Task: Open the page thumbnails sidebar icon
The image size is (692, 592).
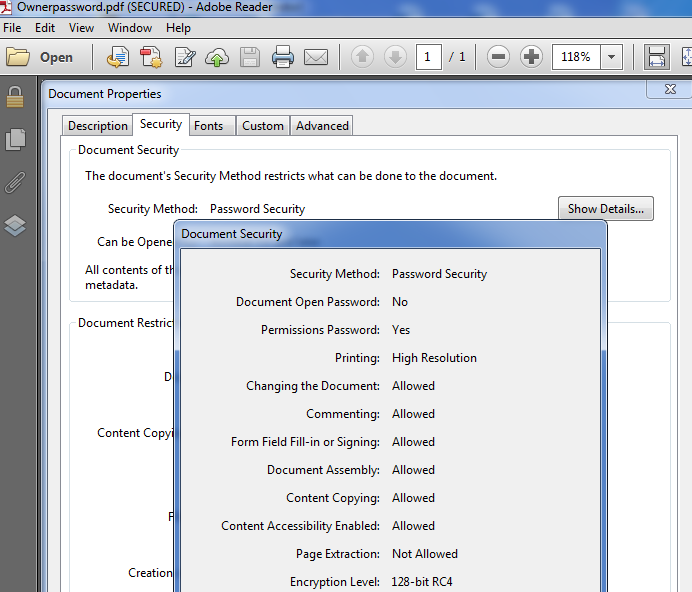Action: pos(15,139)
